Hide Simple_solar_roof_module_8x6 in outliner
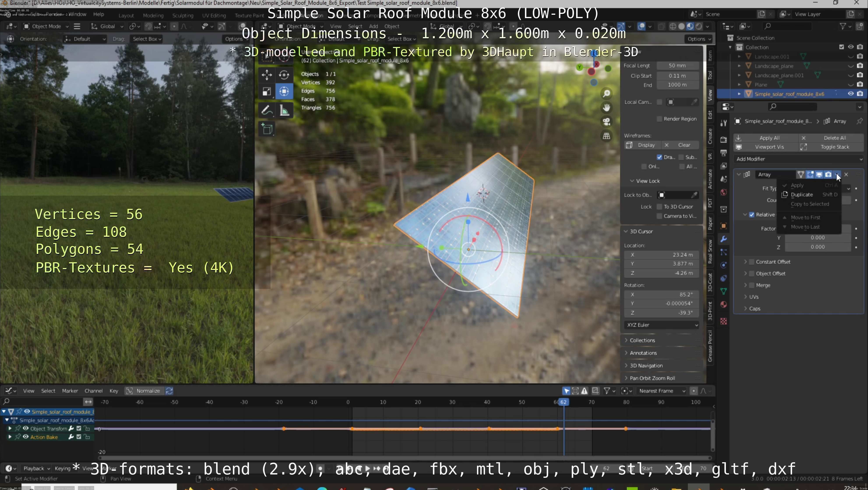868x490 pixels. pyautogui.click(x=850, y=94)
